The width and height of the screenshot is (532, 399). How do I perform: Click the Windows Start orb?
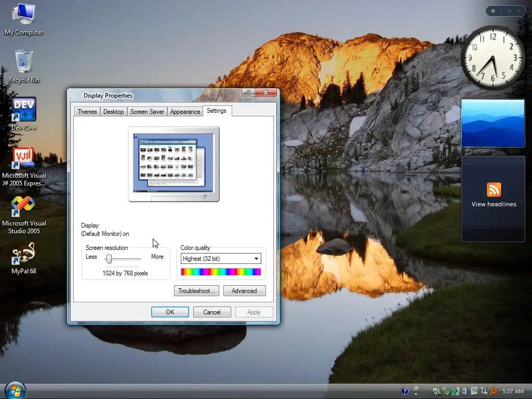(x=16, y=391)
